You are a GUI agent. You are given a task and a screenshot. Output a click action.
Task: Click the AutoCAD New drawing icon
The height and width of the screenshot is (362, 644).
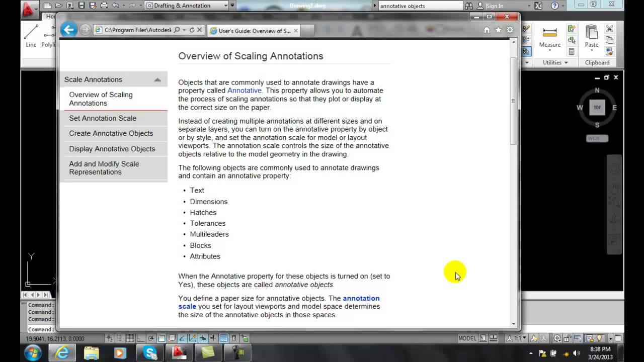click(47, 6)
